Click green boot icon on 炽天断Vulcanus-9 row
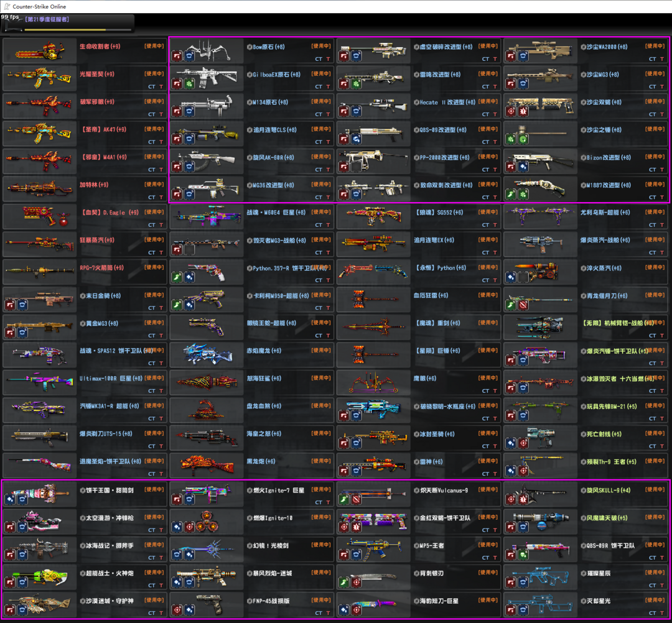Screen dimensions: 672x623 [343, 499]
